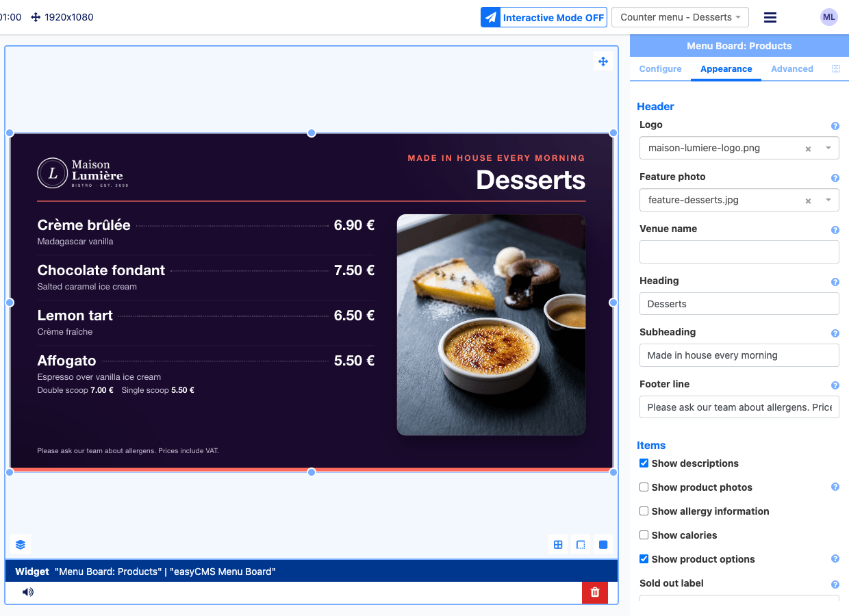This screenshot has width=849, height=616.
Task: Open help for the Logo field
Action: pos(835,126)
